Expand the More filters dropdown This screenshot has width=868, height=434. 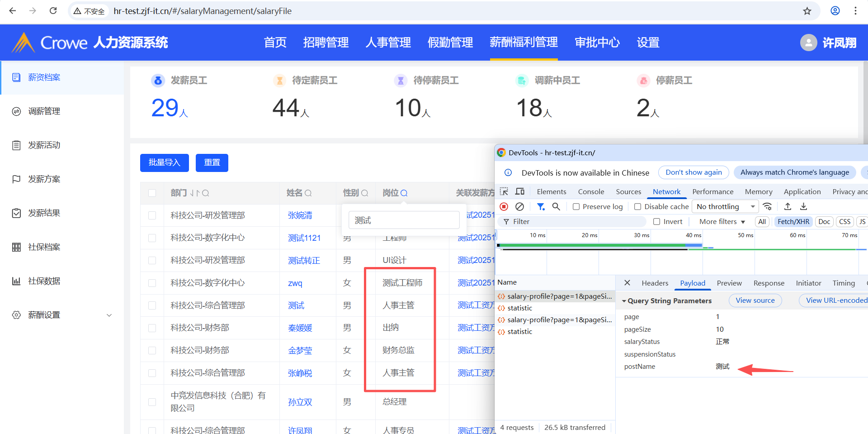pyautogui.click(x=722, y=222)
